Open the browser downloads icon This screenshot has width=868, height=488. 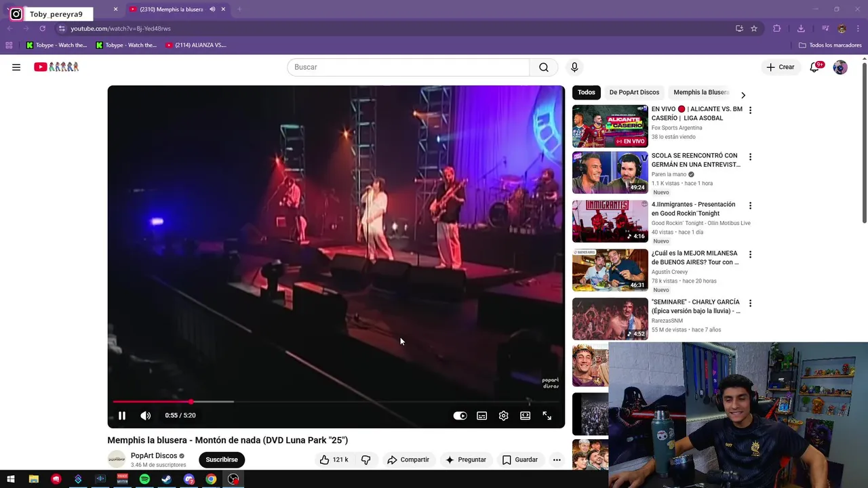point(801,28)
